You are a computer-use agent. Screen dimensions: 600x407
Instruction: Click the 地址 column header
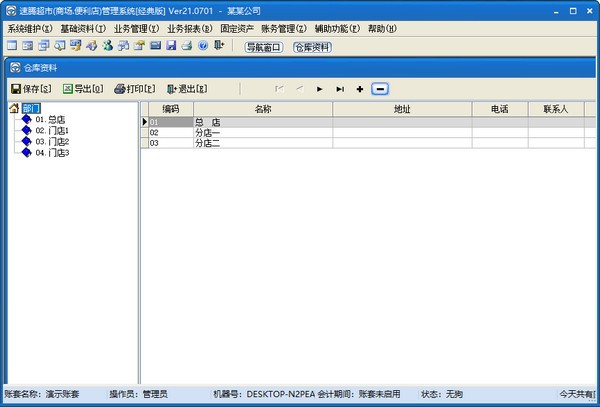[x=403, y=109]
